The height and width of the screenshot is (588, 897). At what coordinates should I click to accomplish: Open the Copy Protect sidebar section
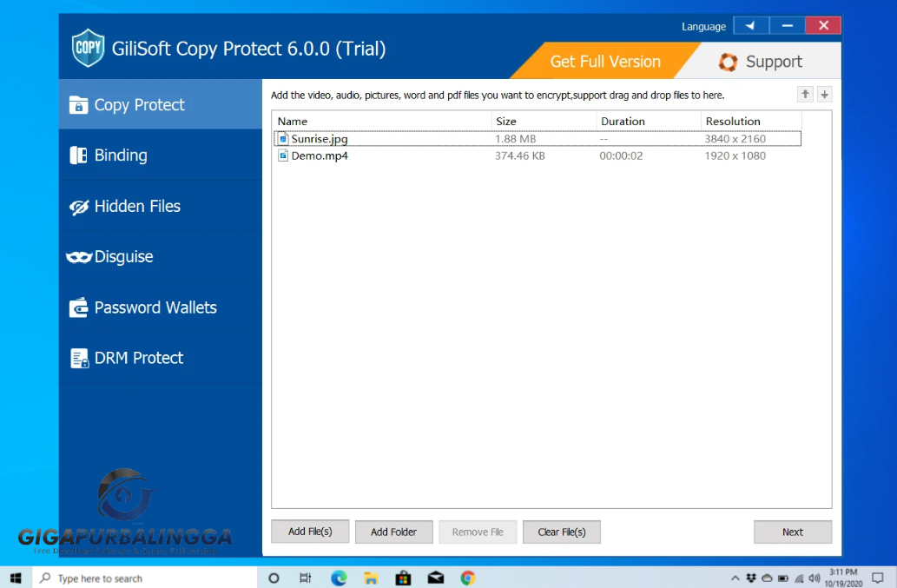click(x=160, y=105)
